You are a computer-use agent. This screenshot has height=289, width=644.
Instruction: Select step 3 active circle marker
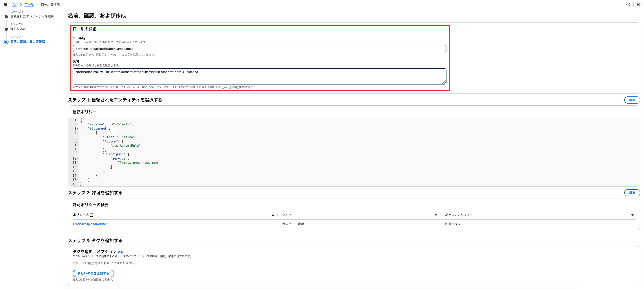6,42
